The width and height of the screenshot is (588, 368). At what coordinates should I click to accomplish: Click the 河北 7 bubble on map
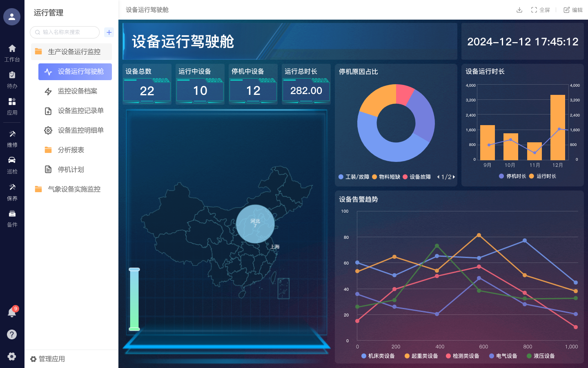[x=255, y=224]
